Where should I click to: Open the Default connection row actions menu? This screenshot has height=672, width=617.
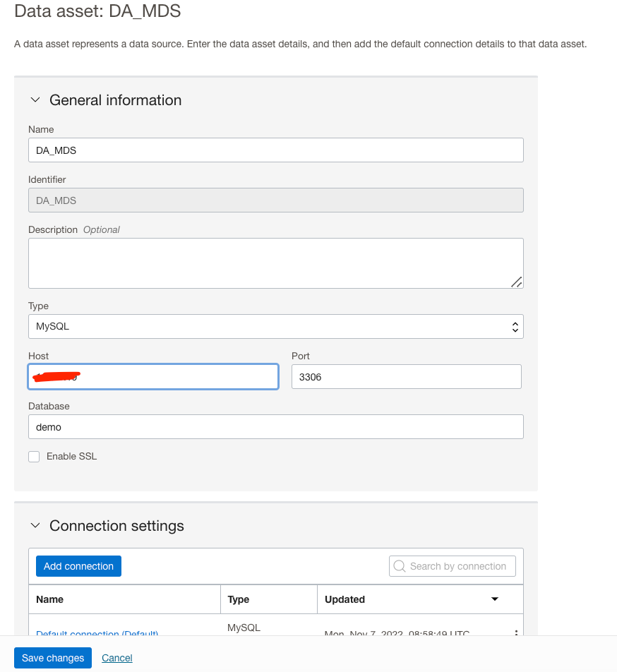516,632
